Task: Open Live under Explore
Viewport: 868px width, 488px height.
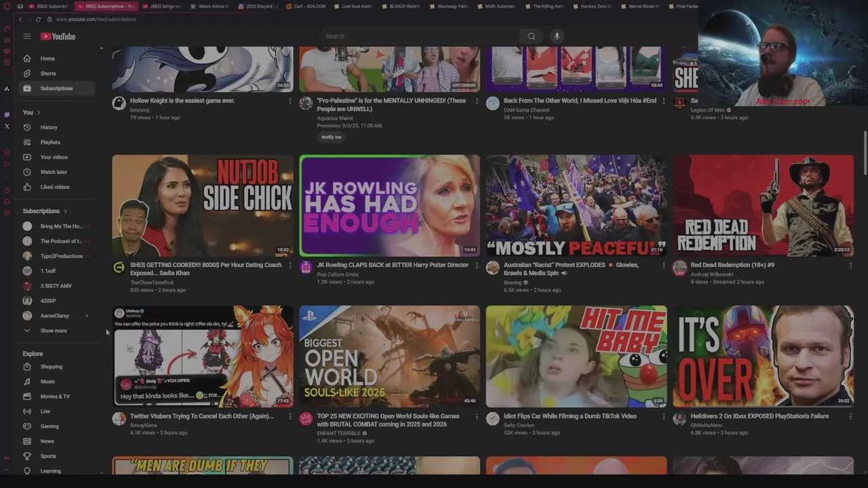Action: click(57, 411)
